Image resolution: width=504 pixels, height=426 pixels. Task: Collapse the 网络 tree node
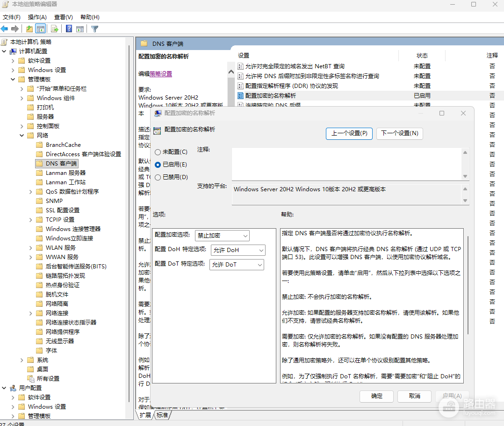[x=22, y=135]
